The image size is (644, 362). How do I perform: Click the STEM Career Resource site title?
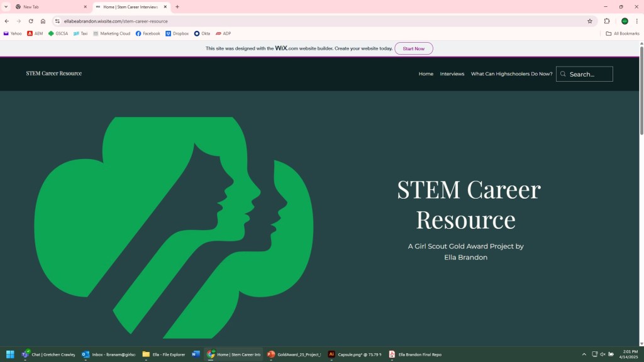[x=54, y=74]
